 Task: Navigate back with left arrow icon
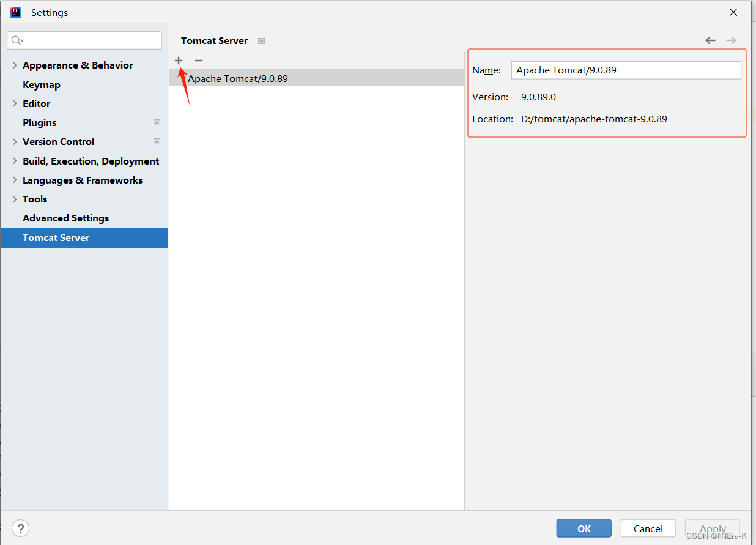(x=710, y=40)
